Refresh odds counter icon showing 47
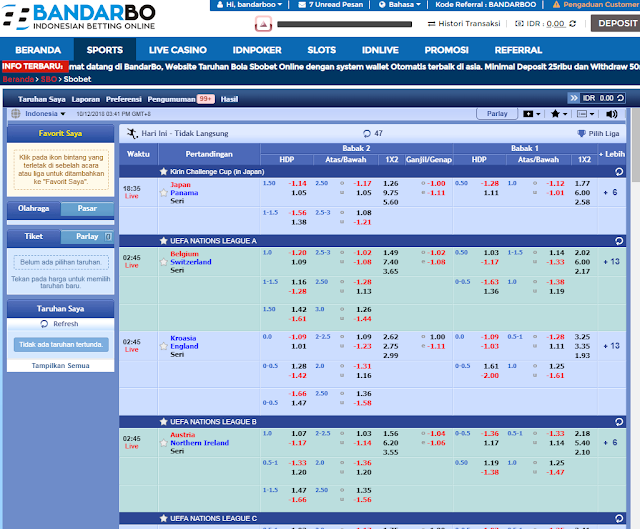 coord(367,133)
